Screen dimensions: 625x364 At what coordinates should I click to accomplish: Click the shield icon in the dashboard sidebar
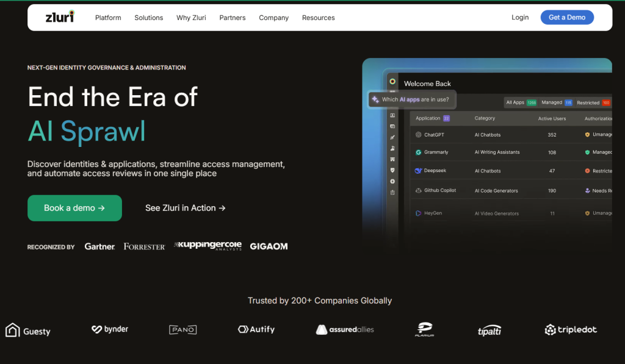click(392, 171)
